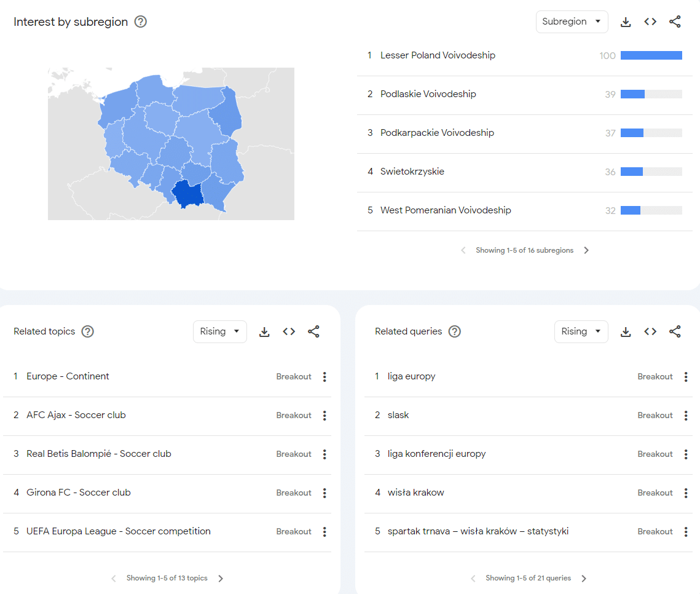
Task: Download Interest by subregion data
Action: click(626, 22)
